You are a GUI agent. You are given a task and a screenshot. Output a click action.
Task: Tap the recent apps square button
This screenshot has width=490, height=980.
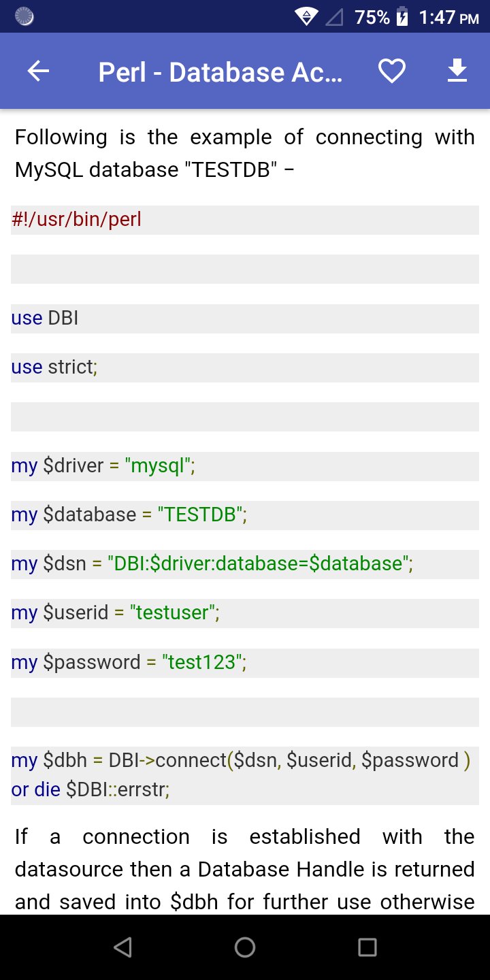[367, 947]
